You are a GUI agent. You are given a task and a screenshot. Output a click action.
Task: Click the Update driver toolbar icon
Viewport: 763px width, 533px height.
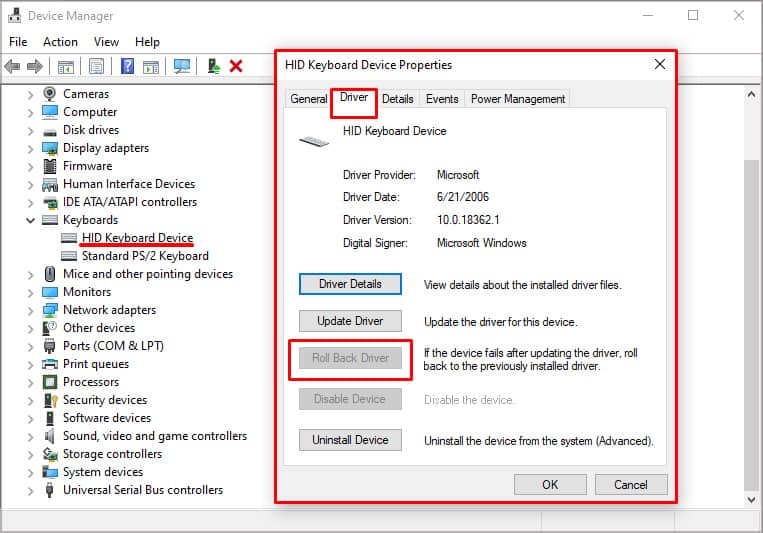(x=214, y=66)
